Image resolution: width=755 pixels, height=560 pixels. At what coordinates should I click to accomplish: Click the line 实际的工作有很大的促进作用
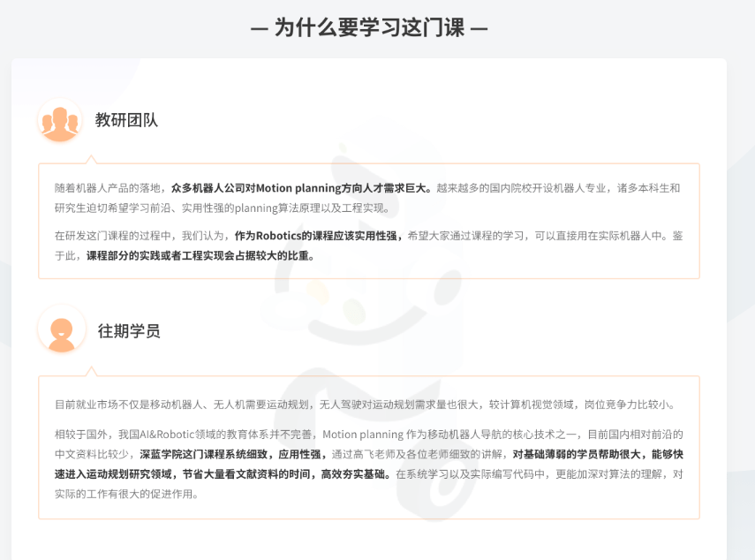tap(126, 494)
